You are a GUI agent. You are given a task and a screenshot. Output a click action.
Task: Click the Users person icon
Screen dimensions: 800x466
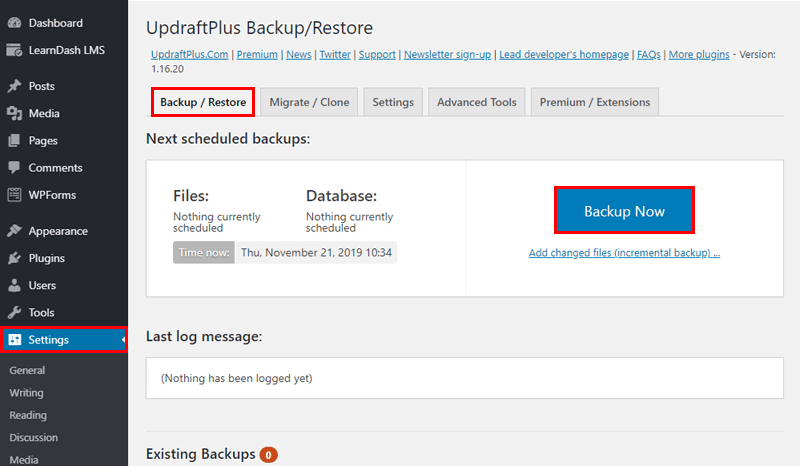coord(14,285)
